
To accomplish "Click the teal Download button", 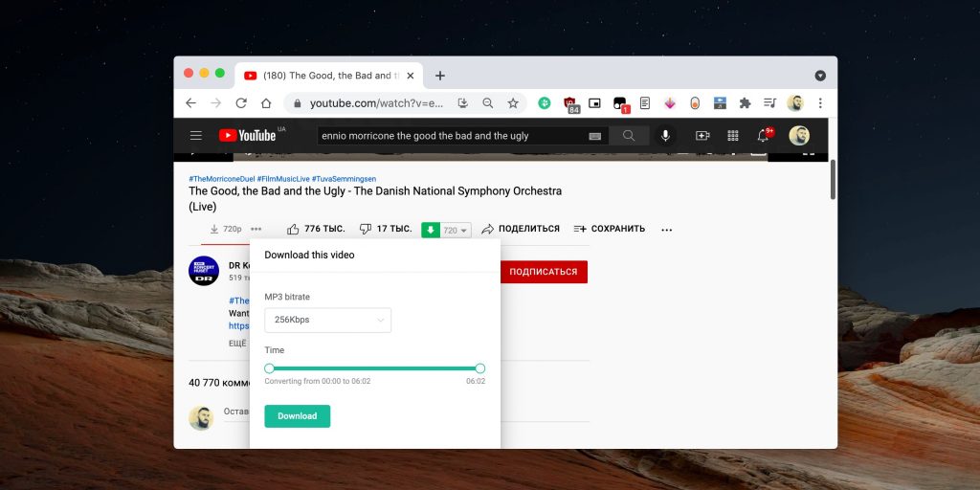I will click(298, 416).
